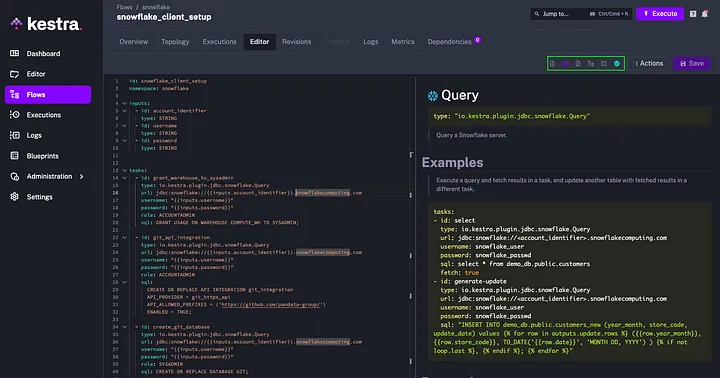The image size is (720, 378).
Task: Open the Settings page
Action: [x=39, y=197]
